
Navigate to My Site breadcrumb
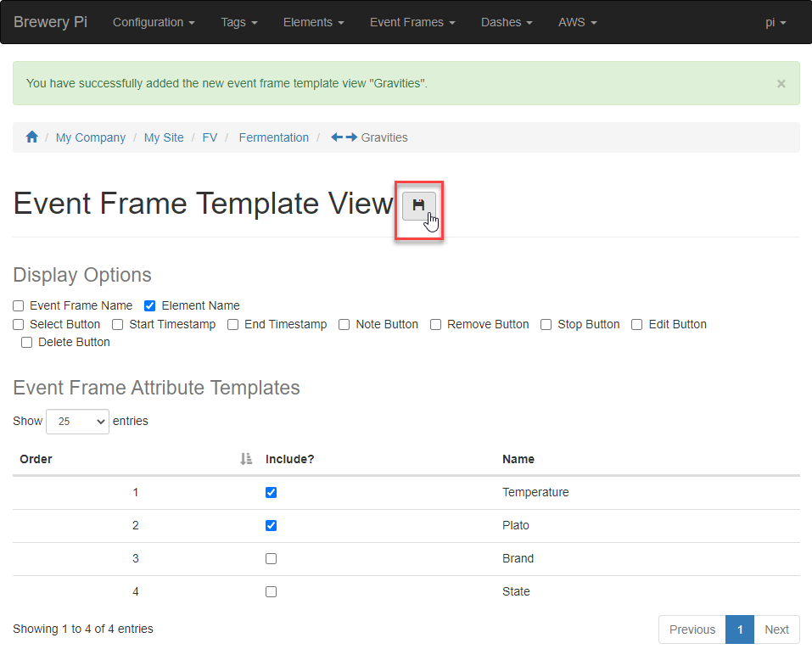(x=164, y=137)
